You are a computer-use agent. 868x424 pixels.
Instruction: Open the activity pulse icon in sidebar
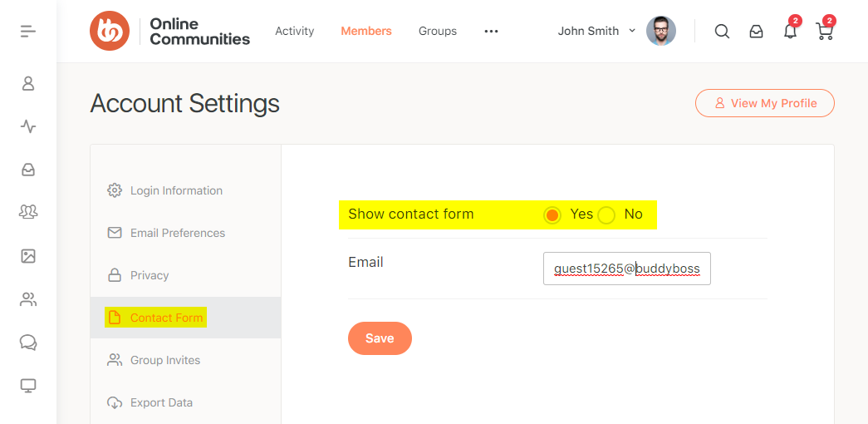click(28, 126)
